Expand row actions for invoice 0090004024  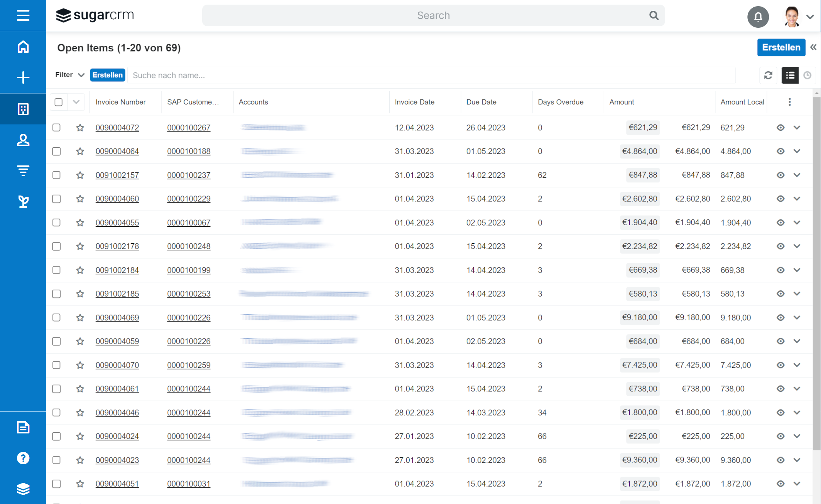click(797, 436)
